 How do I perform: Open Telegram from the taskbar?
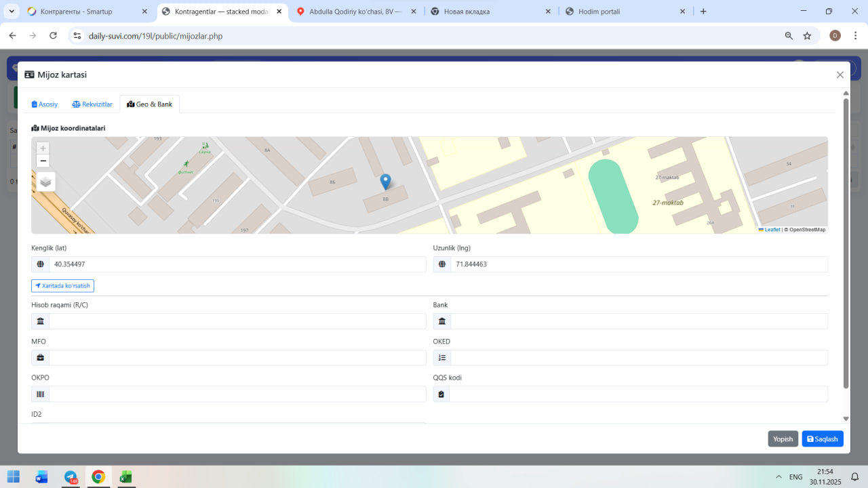(x=71, y=476)
